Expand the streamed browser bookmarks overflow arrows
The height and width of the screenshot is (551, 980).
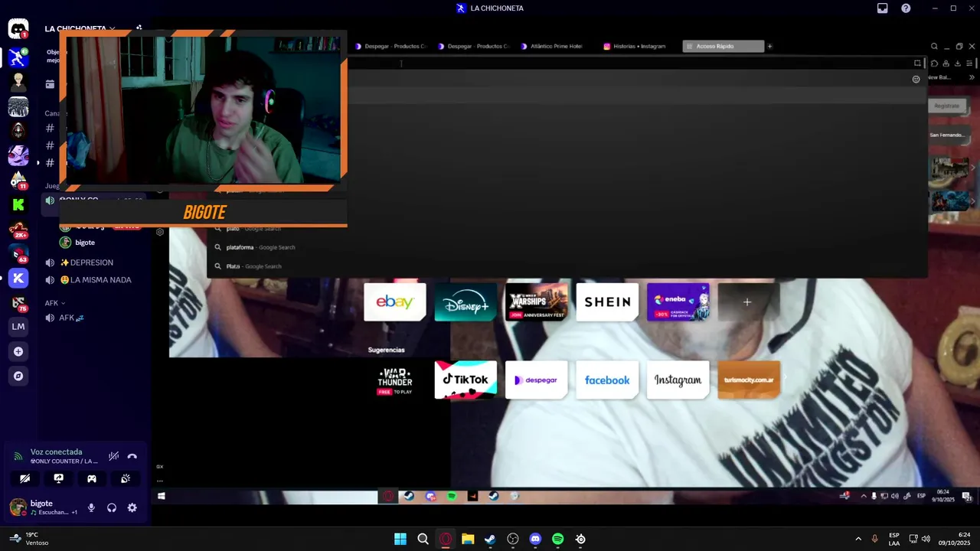tap(972, 77)
